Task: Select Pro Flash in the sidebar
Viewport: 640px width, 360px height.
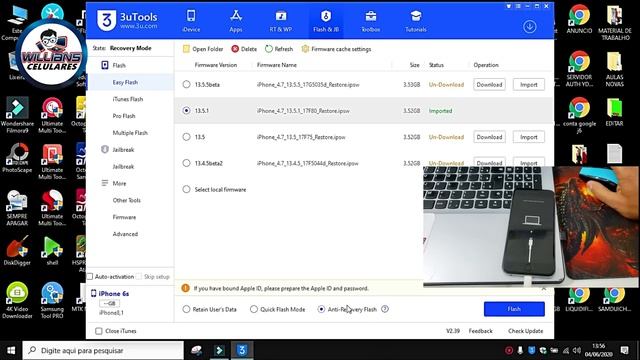Action: 124,116
